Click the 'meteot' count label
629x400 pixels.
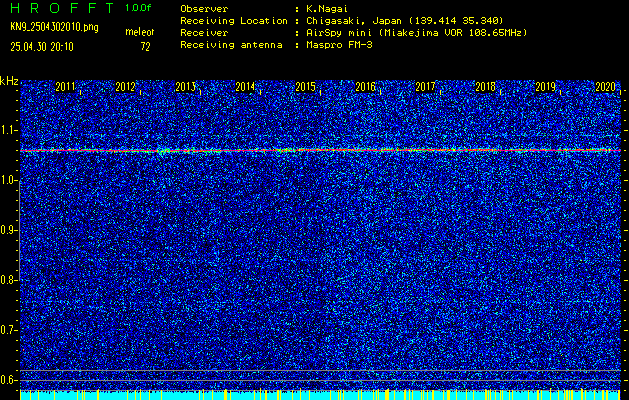[x=140, y=32]
